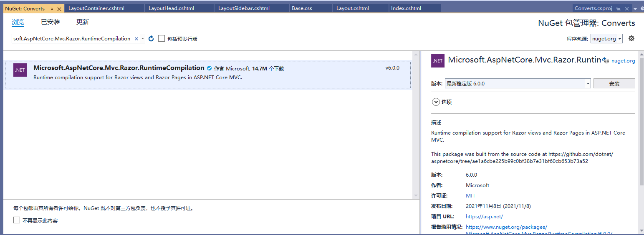Viewport: 644px width, 235px height.
Task: Click the package list scroll-up arrow
Action: pos(416,54)
